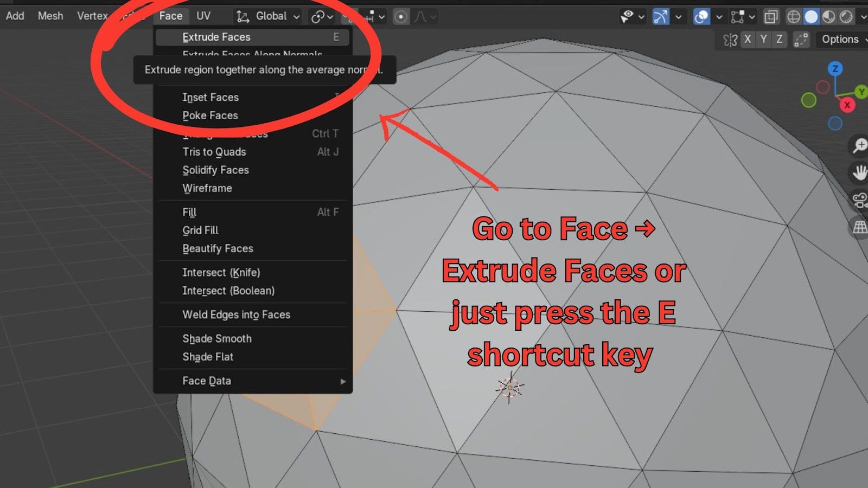Click the blue Z axis gizmo handle
Screen dimensions: 868x488
click(835, 68)
